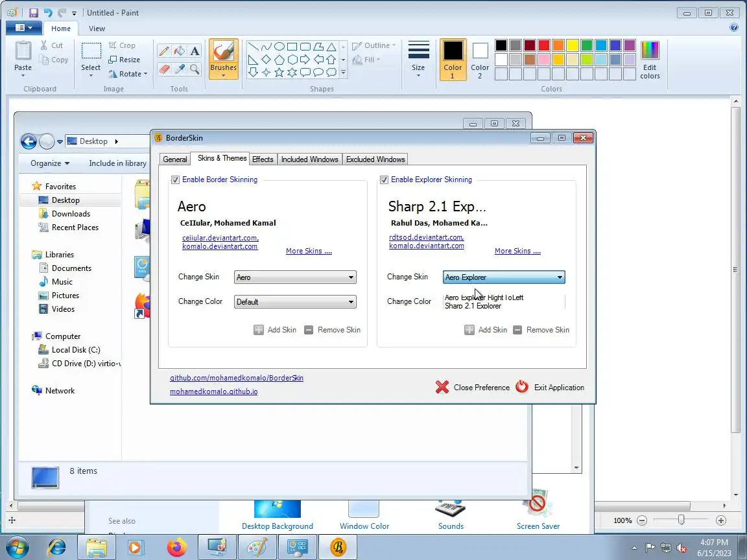Viewport: 747px width, 560px height.
Task: Click the Explorer back arrow button
Action: pos(29,141)
